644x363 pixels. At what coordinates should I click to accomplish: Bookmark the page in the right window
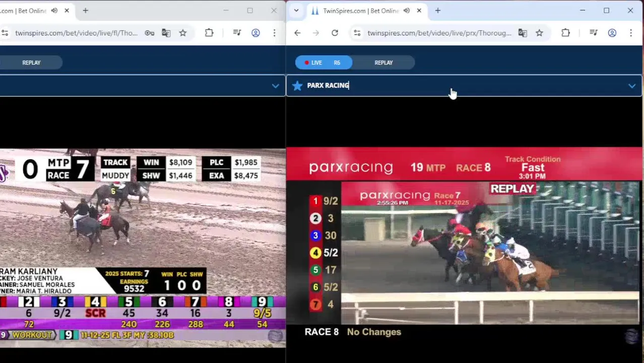pyautogui.click(x=539, y=33)
